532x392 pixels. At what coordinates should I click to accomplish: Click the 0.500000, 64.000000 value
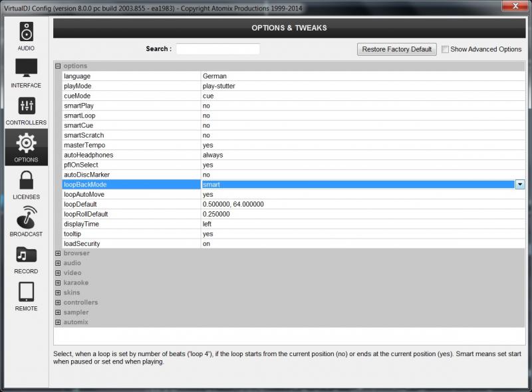tap(233, 204)
